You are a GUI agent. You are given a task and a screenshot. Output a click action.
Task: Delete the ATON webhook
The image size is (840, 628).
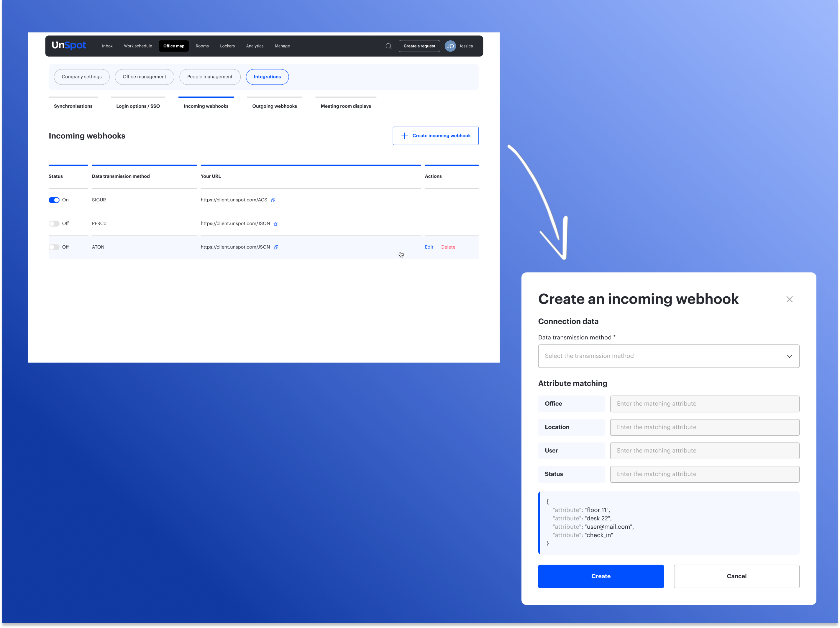click(x=448, y=247)
